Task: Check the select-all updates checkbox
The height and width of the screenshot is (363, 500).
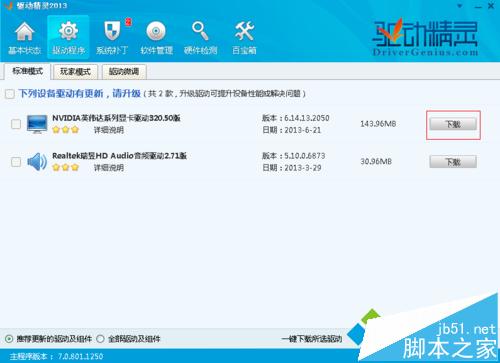Action: [10, 94]
